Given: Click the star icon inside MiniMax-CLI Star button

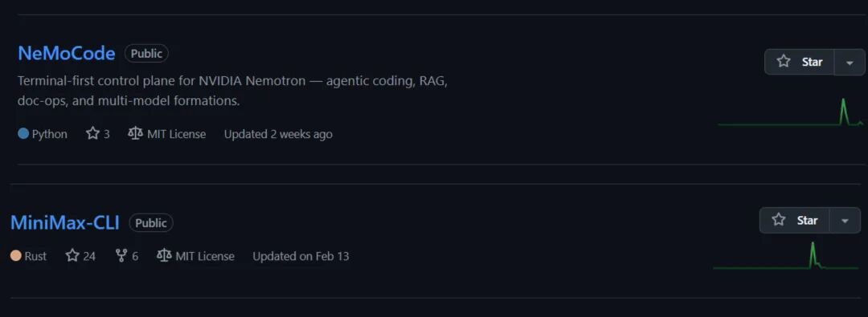Looking at the screenshot, I should pos(778,220).
